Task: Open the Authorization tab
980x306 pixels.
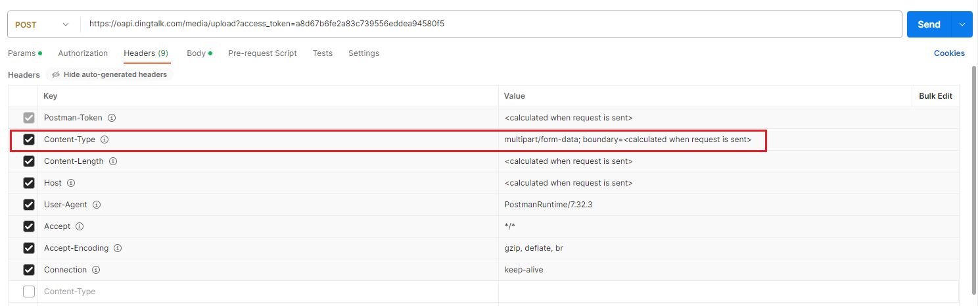Action: coord(83,53)
